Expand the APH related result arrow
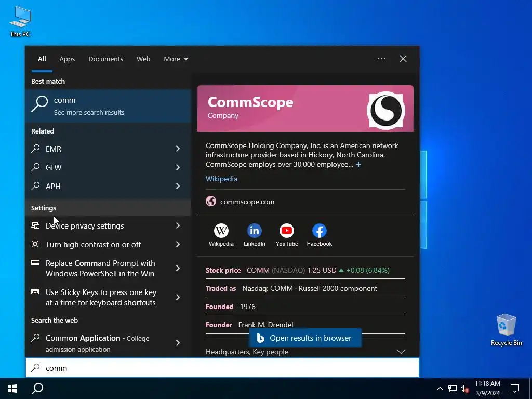The width and height of the screenshot is (532, 399). point(178,186)
